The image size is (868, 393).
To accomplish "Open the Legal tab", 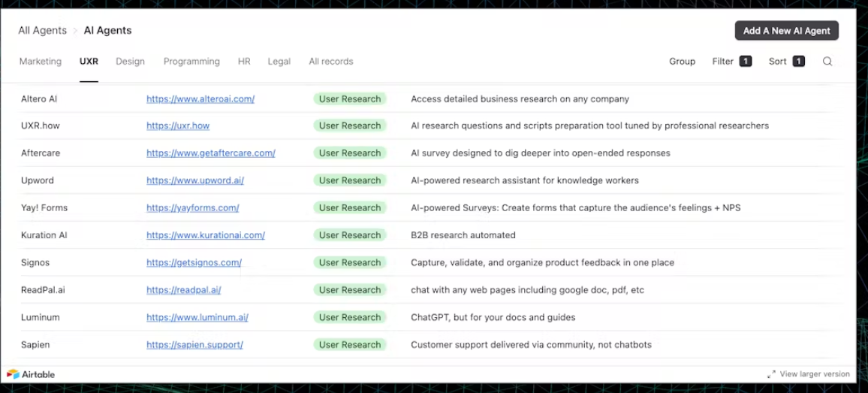I will coord(279,62).
